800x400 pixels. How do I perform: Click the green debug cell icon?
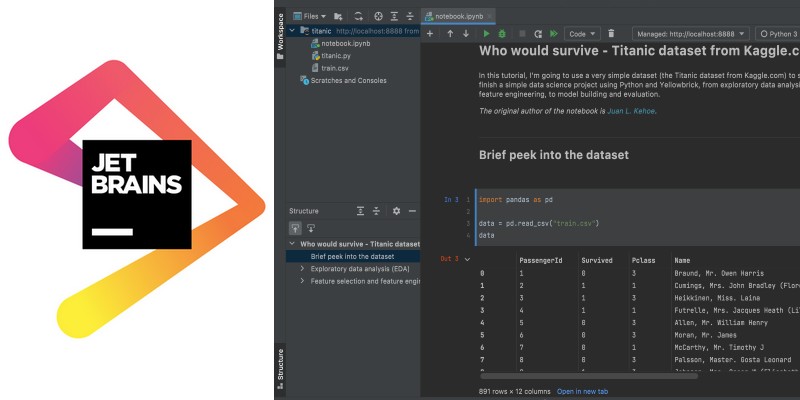[502, 34]
